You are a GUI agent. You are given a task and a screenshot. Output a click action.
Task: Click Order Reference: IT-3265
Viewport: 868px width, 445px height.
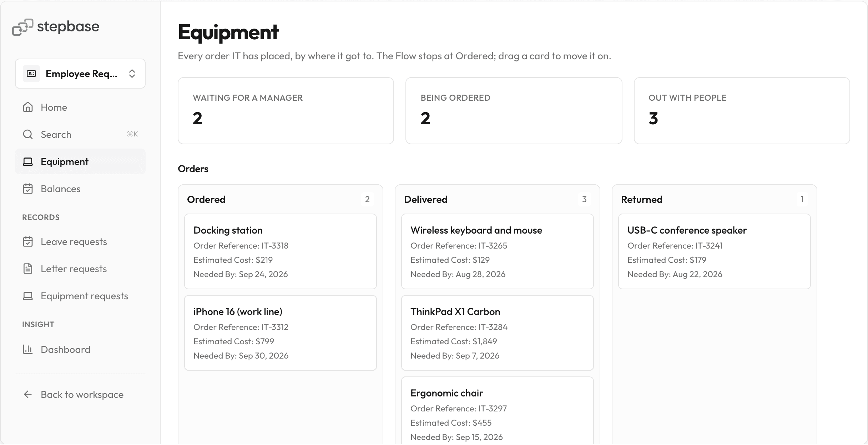[459, 246]
